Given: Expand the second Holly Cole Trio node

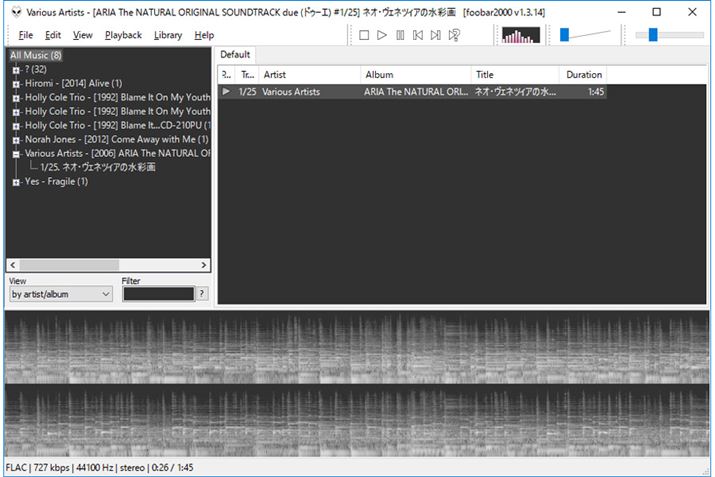Looking at the screenshot, I should coord(16,112).
